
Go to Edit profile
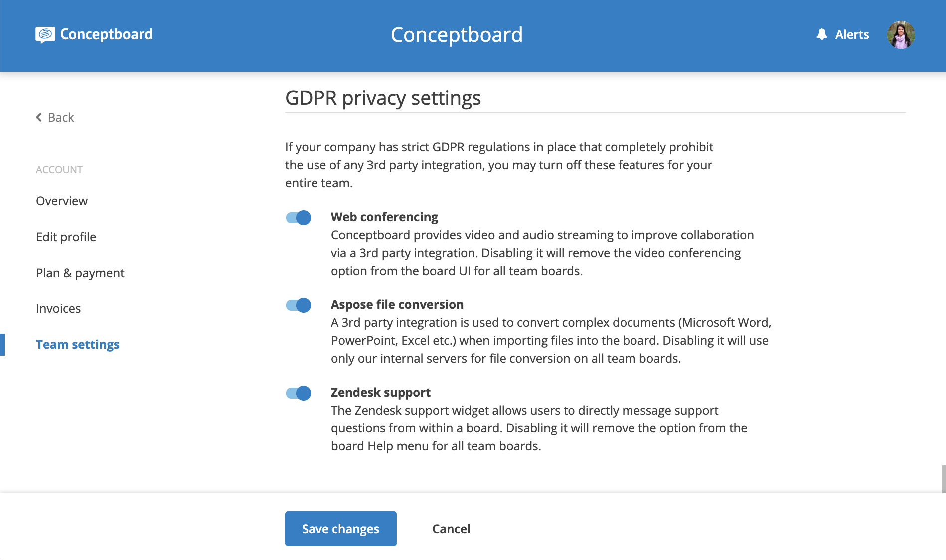66,237
